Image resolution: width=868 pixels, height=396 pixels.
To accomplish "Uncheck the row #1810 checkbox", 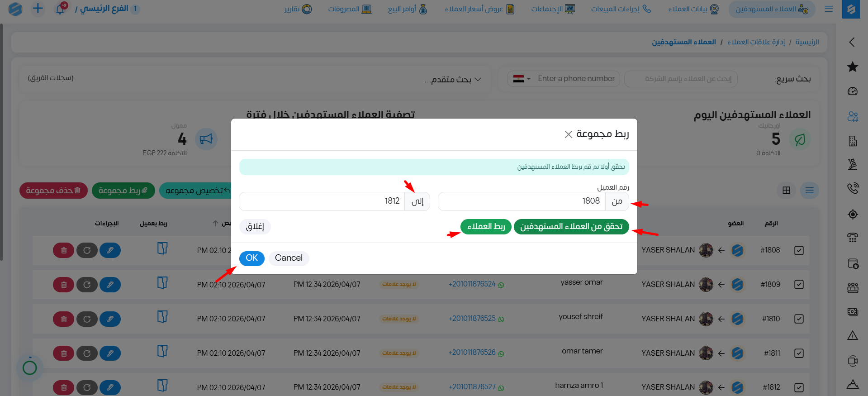I will click(x=799, y=319).
